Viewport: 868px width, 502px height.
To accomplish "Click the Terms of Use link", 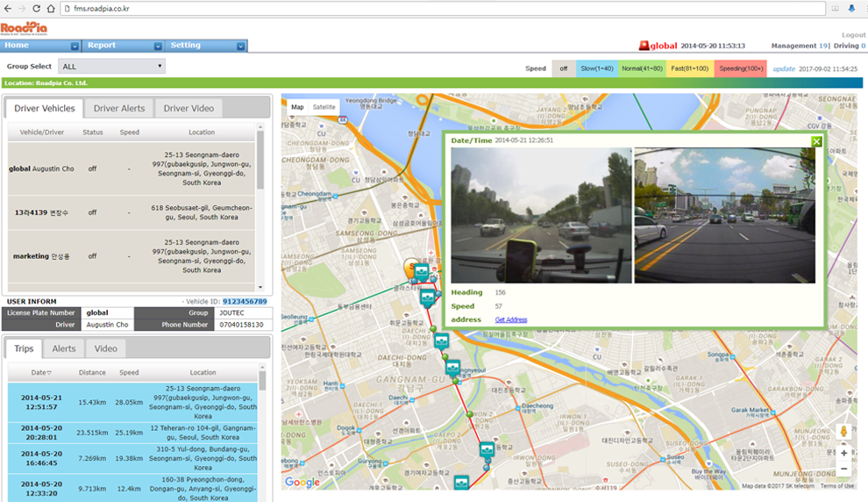I will pos(837,486).
